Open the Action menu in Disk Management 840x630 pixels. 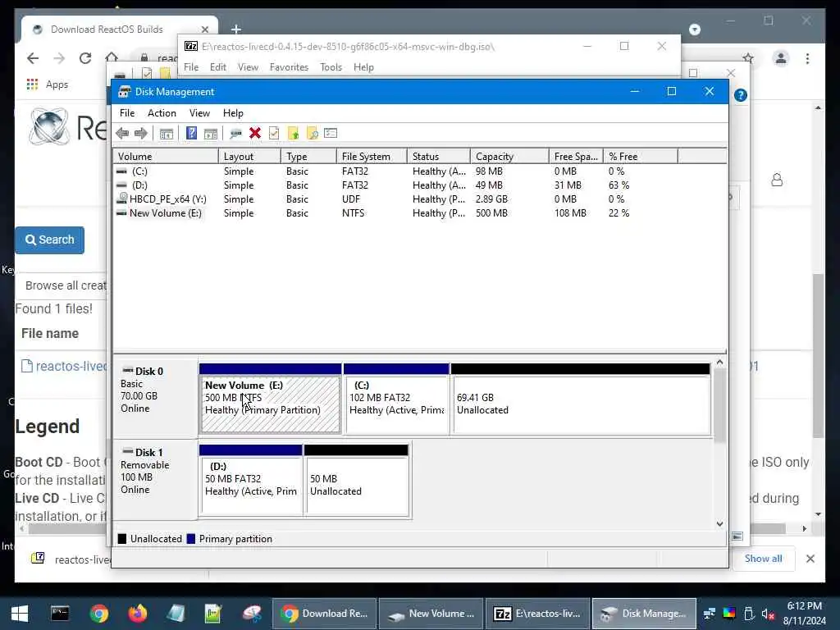pyautogui.click(x=162, y=113)
